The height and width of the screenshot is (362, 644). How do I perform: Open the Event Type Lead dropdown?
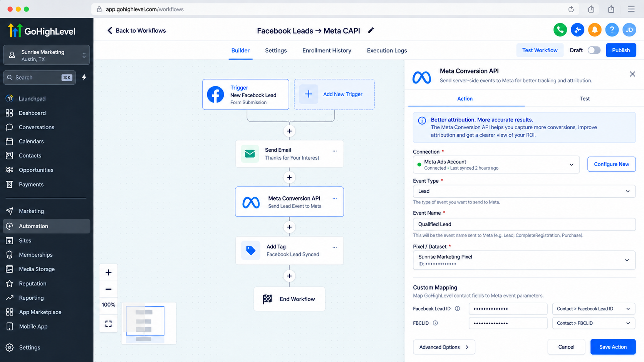(524, 191)
